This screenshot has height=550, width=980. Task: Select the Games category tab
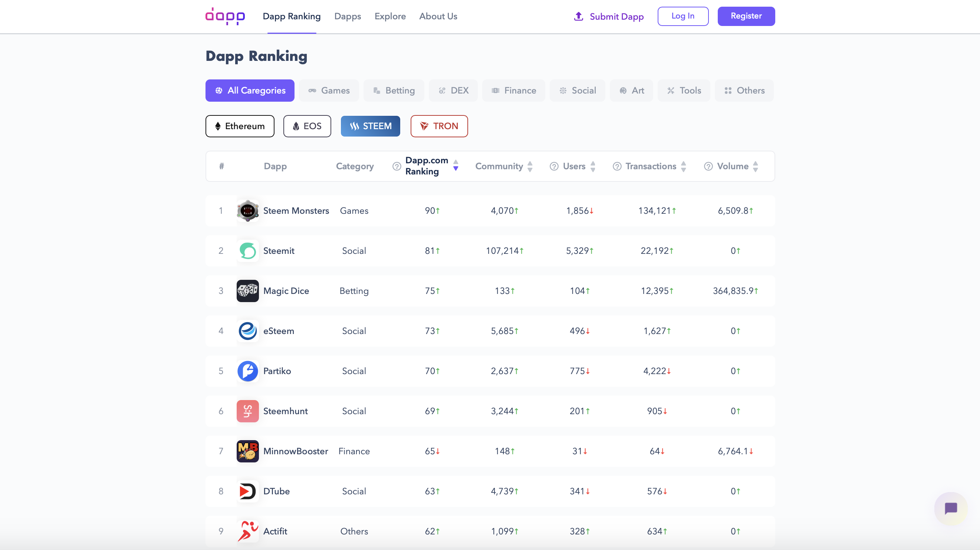(329, 91)
